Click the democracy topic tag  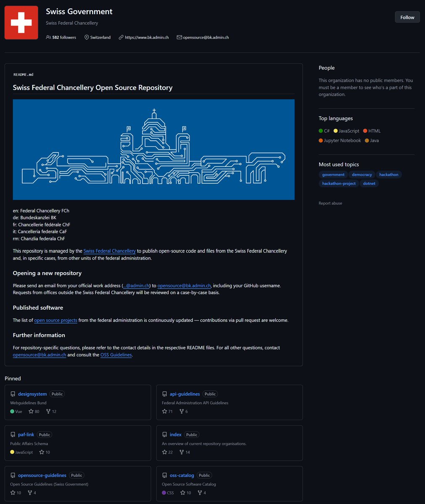[x=362, y=175]
